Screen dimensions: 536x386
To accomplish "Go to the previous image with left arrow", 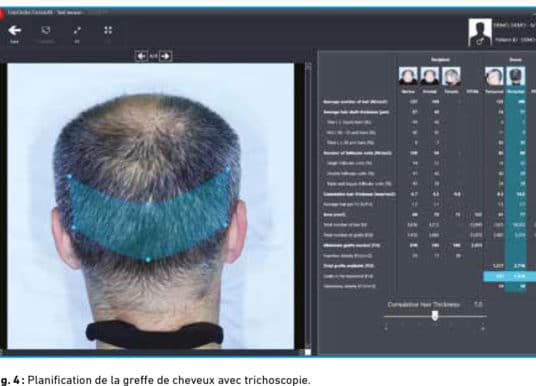I will click(142, 56).
